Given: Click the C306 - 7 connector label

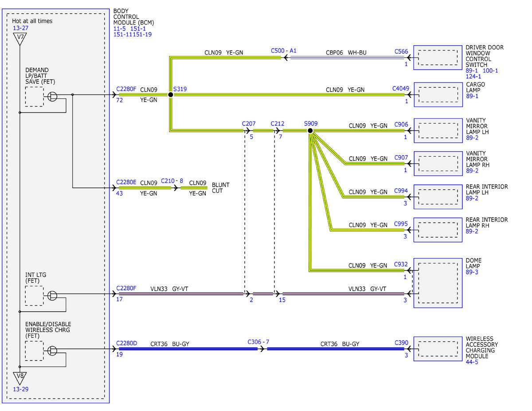Looking at the screenshot, I should [258, 342].
